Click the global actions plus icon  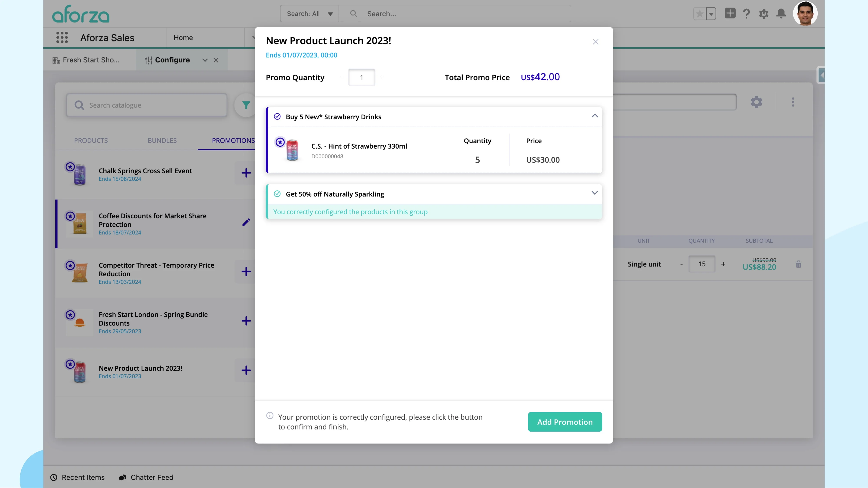pos(730,13)
